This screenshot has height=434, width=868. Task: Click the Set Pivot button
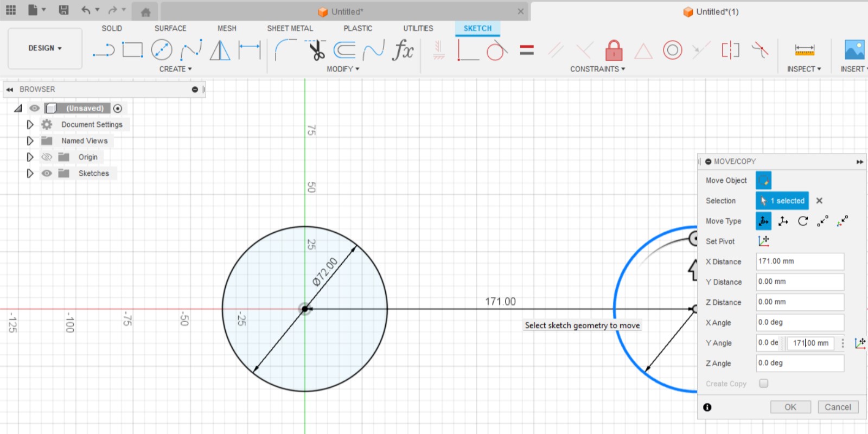(x=764, y=241)
